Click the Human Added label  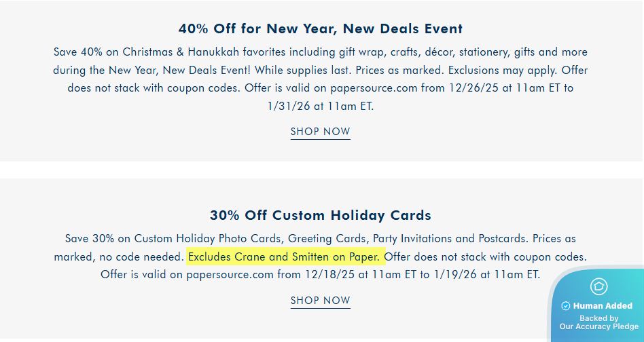coord(603,306)
